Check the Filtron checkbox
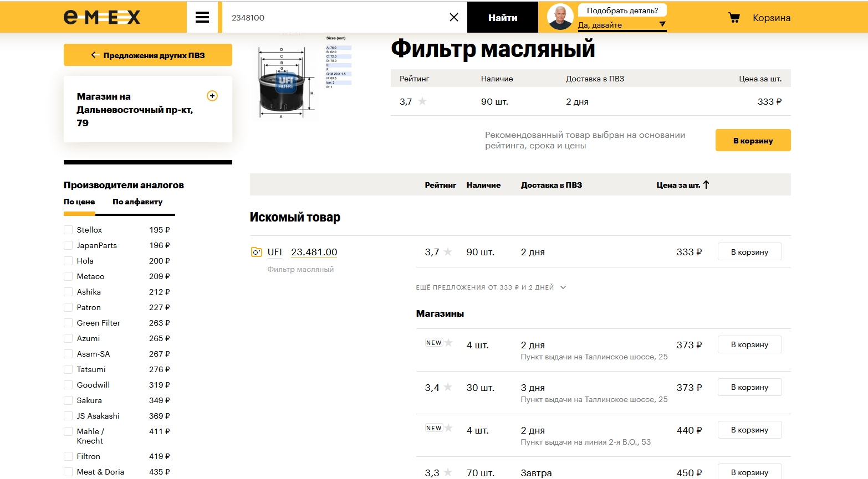The height and width of the screenshot is (479, 868). pos(68,456)
